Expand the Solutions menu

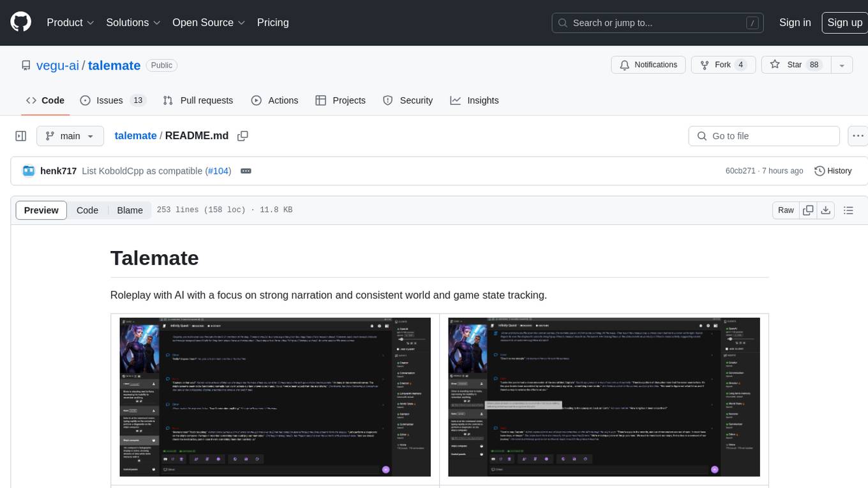133,22
